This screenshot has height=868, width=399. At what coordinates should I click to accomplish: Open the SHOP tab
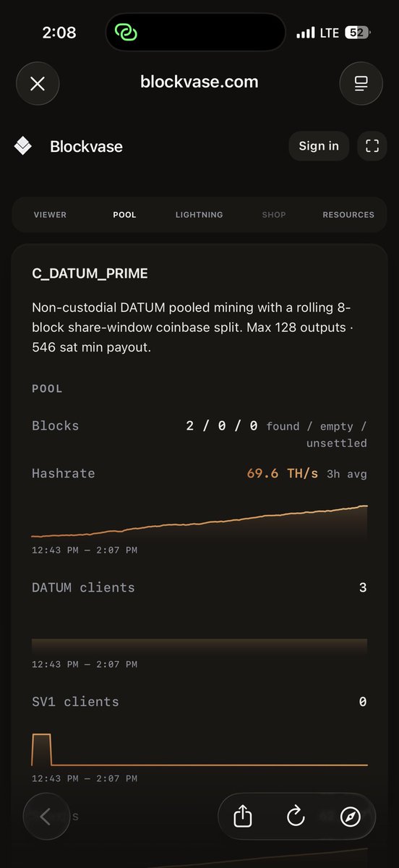(274, 215)
